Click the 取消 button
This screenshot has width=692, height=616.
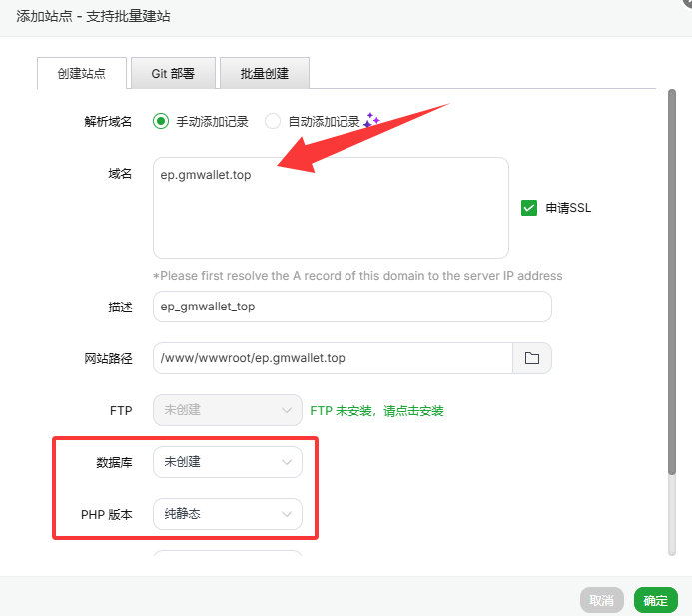601,600
